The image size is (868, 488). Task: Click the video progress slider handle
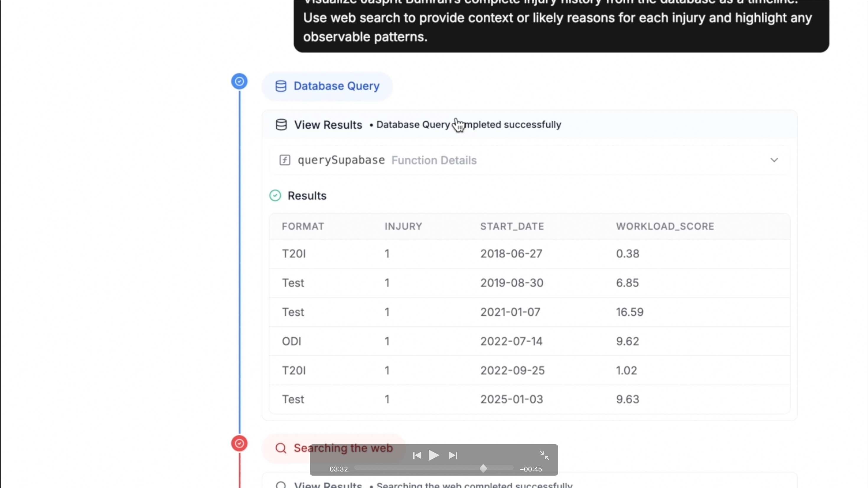tap(483, 469)
